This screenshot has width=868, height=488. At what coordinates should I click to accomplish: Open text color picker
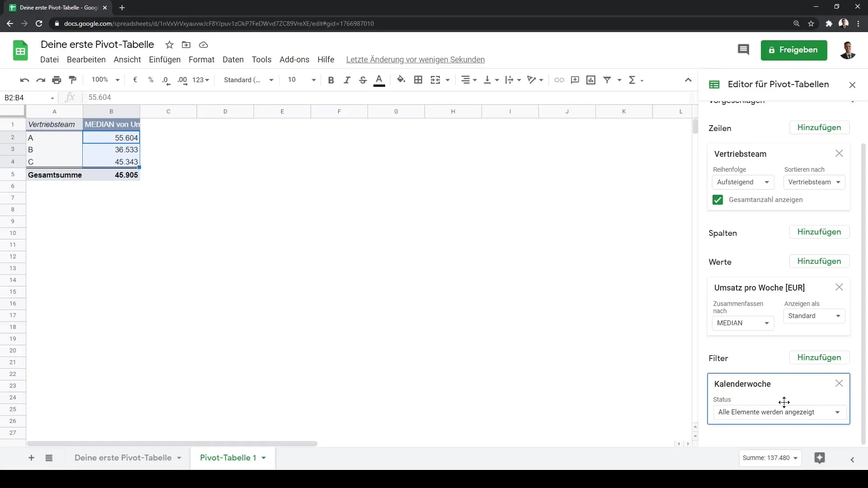click(x=379, y=80)
